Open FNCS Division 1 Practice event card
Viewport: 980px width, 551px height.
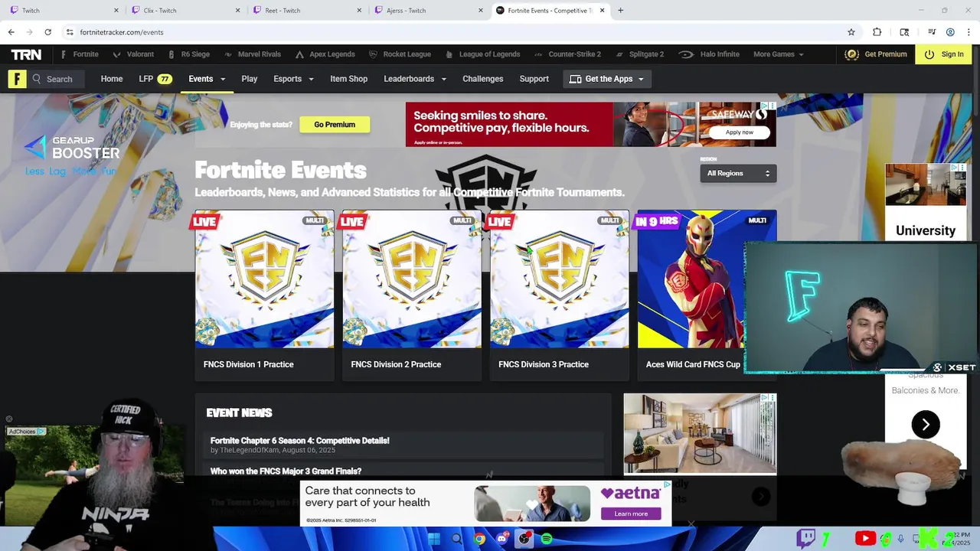(x=264, y=295)
